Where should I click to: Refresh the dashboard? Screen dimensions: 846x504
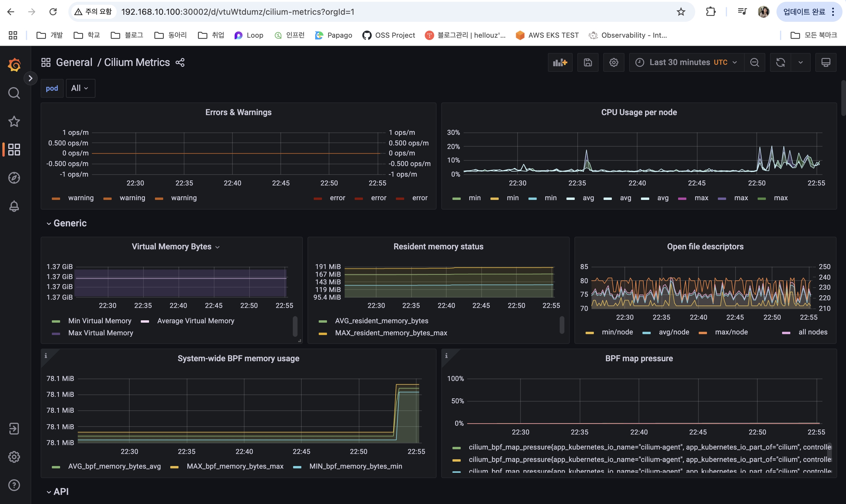[780, 62]
